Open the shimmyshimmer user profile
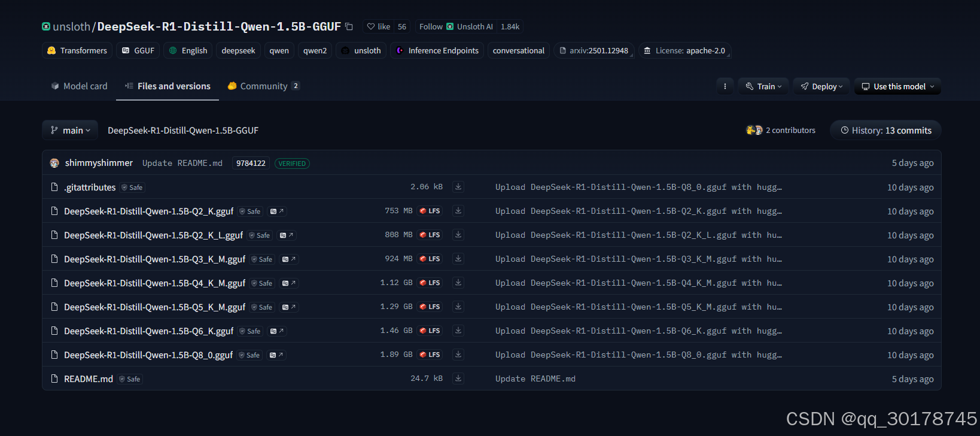This screenshot has width=980, height=436. 99,163
